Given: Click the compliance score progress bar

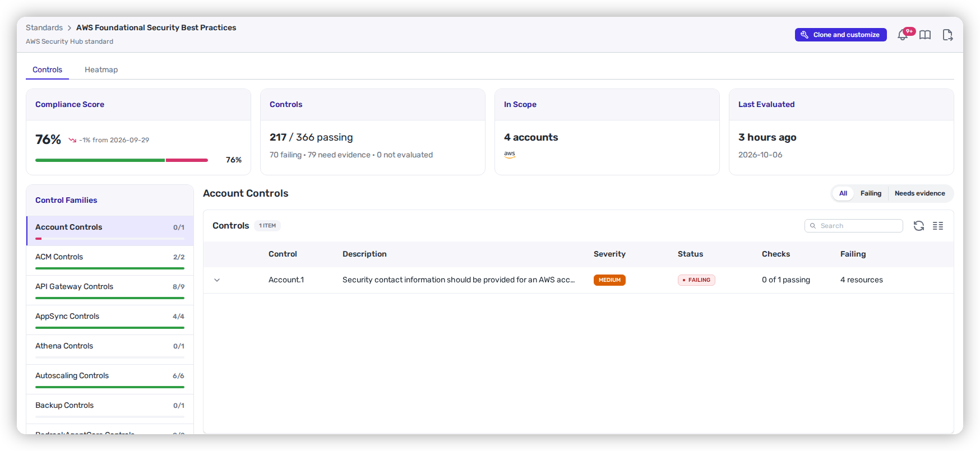Looking at the screenshot, I should click(x=122, y=160).
